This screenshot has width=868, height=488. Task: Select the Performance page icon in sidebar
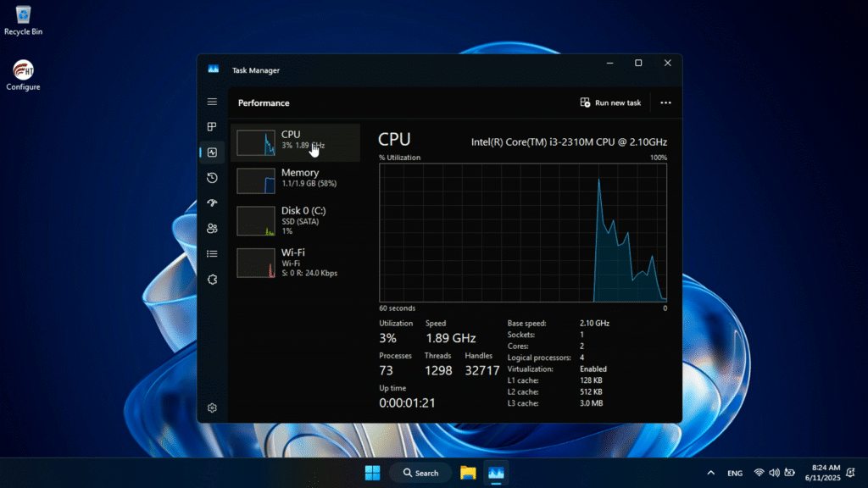212,152
